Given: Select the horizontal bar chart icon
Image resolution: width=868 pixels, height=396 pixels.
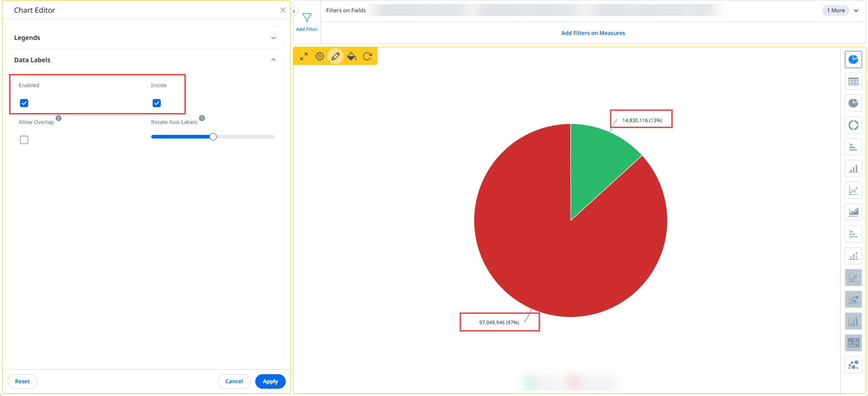Looking at the screenshot, I should 853,147.
